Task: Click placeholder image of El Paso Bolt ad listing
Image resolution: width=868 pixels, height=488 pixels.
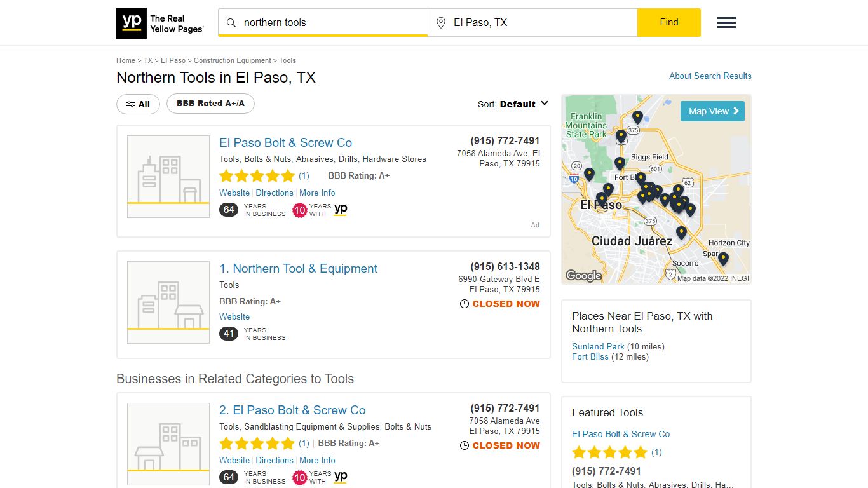Action: [168, 177]
